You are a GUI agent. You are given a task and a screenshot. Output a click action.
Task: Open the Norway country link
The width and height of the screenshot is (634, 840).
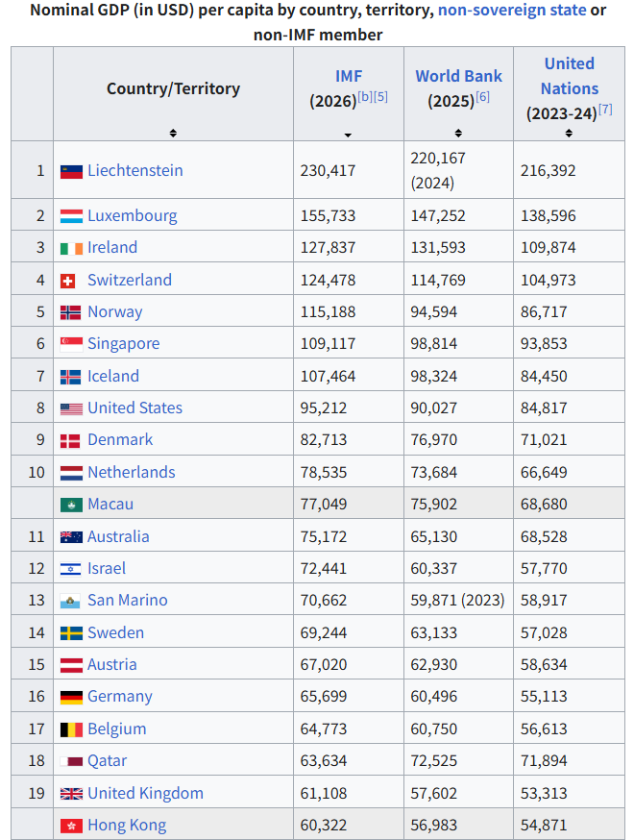point(115,311)
